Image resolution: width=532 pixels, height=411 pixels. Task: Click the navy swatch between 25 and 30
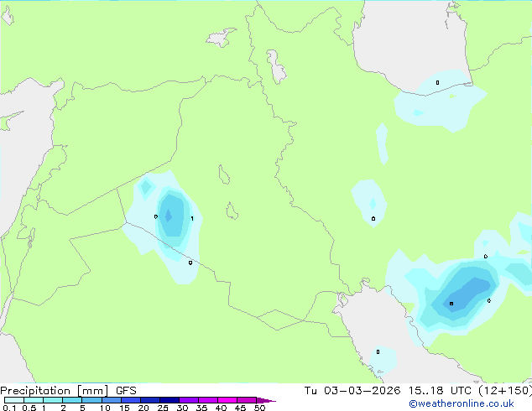pyautogui.click(x=170, y=400)
